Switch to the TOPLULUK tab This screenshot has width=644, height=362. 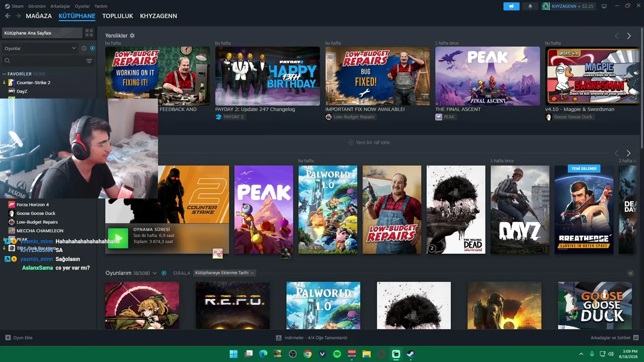pyautogui.click(x=118, y=16)
